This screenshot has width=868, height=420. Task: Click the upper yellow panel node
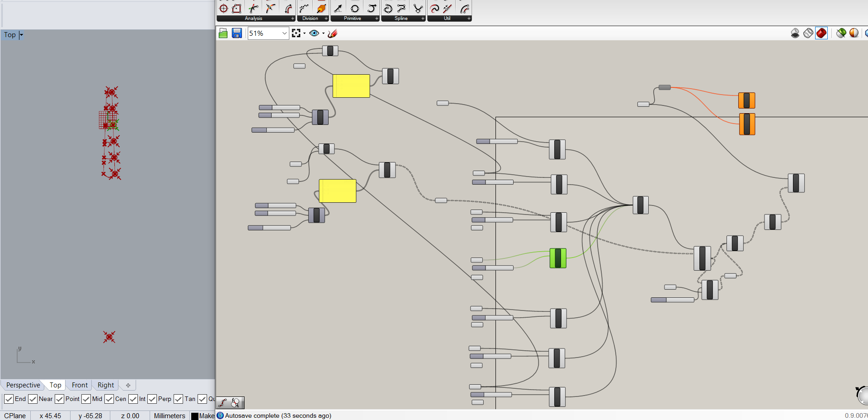351,86
